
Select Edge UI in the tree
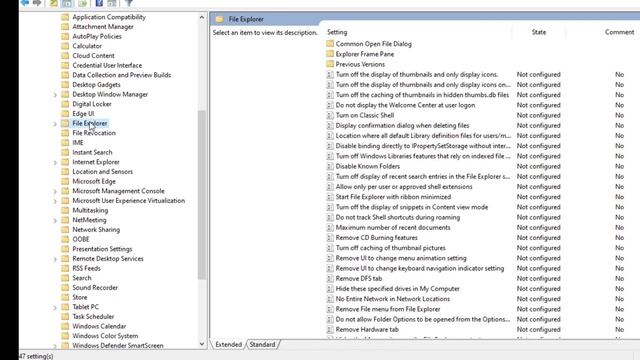click(83, 113)
